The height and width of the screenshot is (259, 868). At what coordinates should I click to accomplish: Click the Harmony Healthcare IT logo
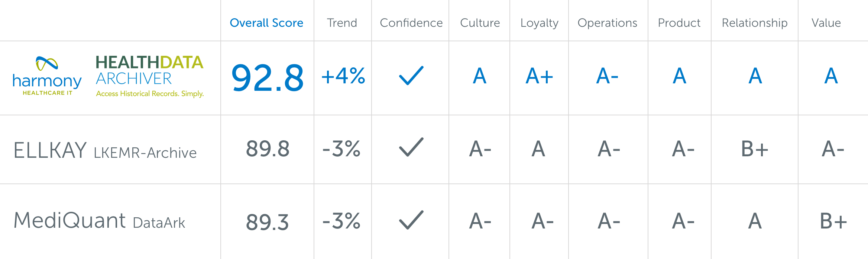(47, 76)
